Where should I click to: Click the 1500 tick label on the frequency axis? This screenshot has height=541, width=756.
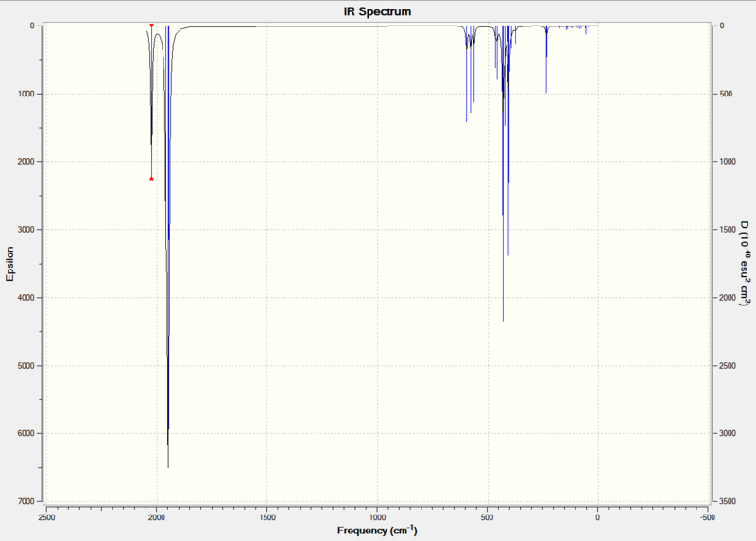pyautogui.click(x=267, y=517)
